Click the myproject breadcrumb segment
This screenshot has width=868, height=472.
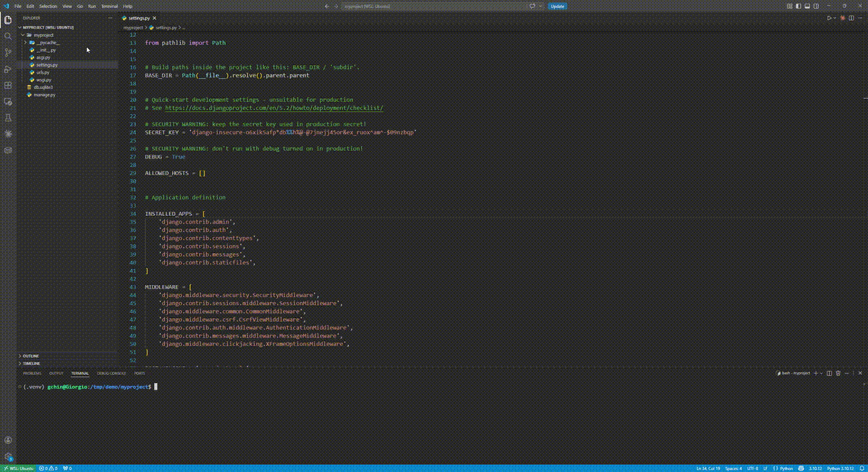tap(133, 27)
